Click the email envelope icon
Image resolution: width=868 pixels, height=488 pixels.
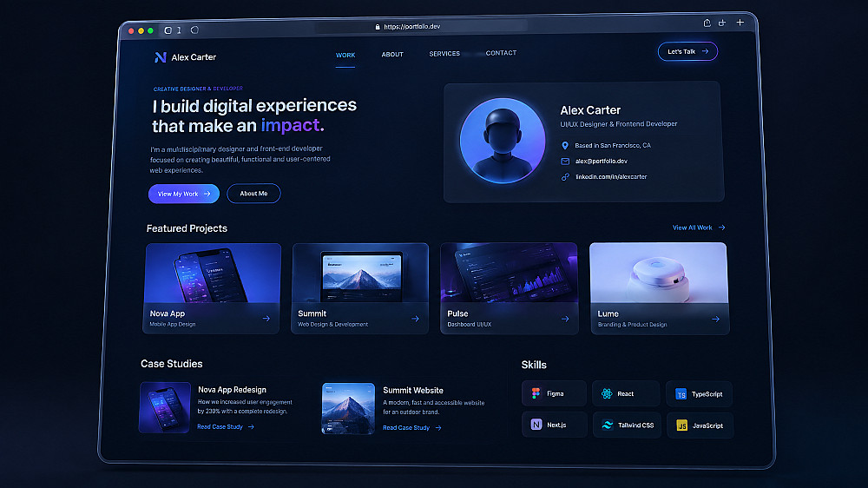[x=565, y=162]
